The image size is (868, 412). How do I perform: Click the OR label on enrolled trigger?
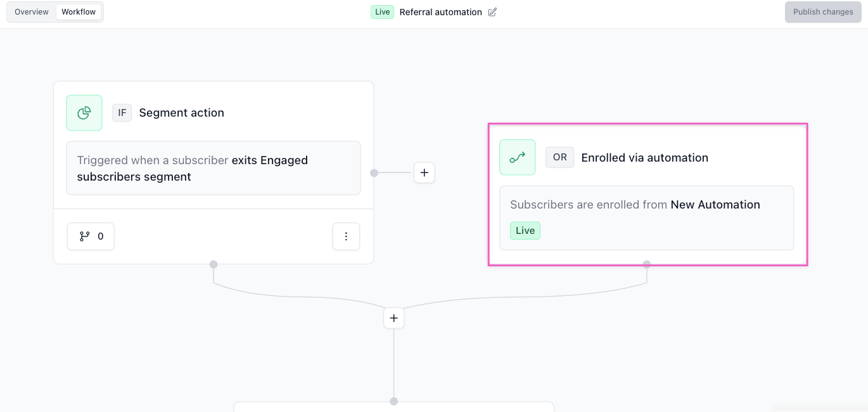[x=559, y=157]
